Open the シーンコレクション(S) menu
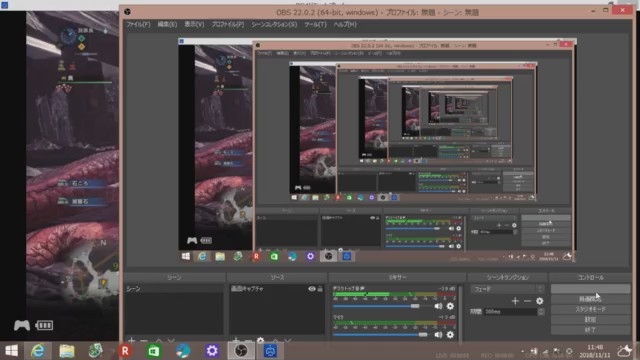 [x=274, y=24]
